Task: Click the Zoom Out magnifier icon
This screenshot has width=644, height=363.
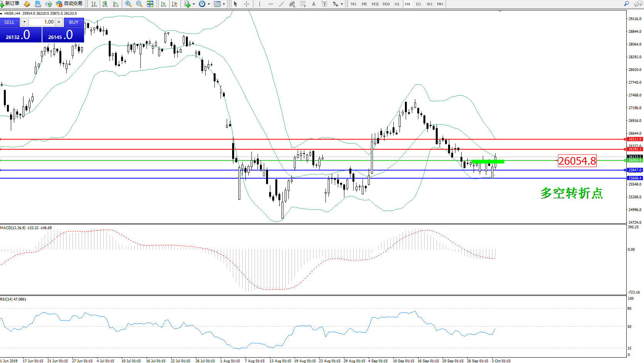Action: coord(139,4)
